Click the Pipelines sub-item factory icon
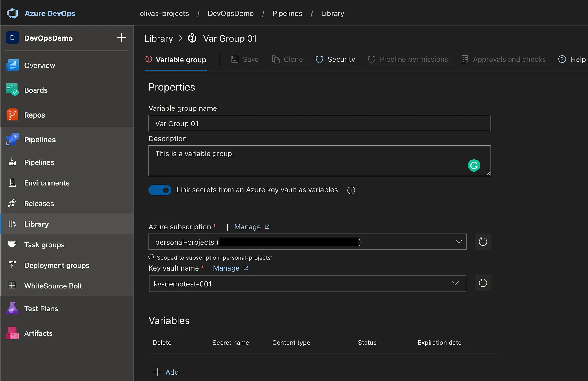This screenshot has height=381, width=588. [12, 162]
